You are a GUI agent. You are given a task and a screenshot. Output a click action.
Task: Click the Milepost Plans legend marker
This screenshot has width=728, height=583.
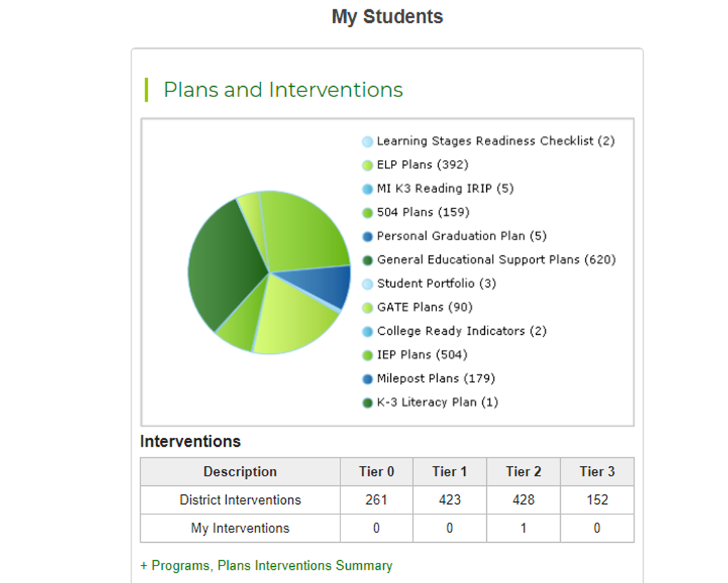(x=368, y=379)
